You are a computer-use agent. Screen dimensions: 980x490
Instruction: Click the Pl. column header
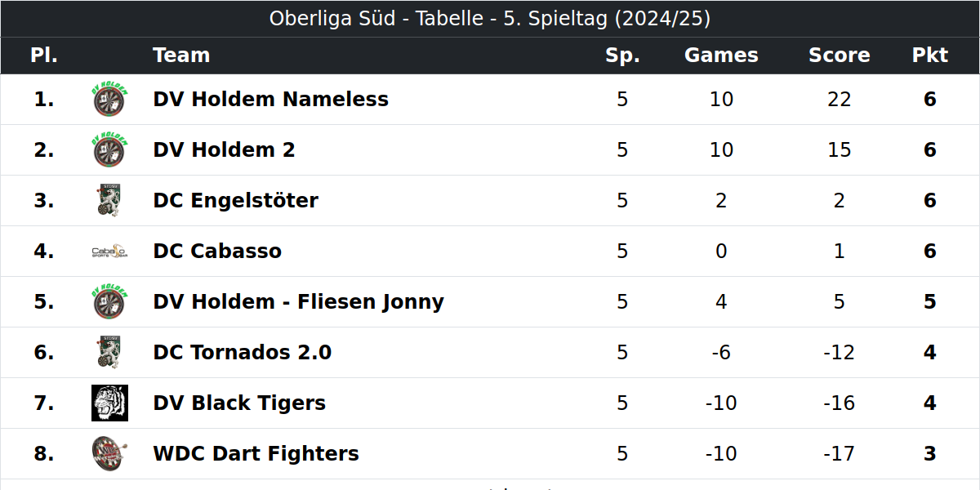pos(44,56)
